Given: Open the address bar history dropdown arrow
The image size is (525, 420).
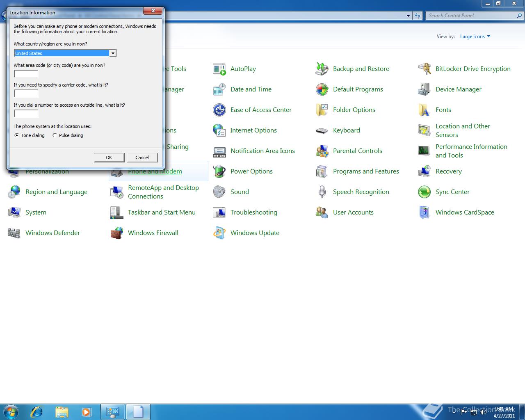Looking at the screenshot, I should point(408,16).
